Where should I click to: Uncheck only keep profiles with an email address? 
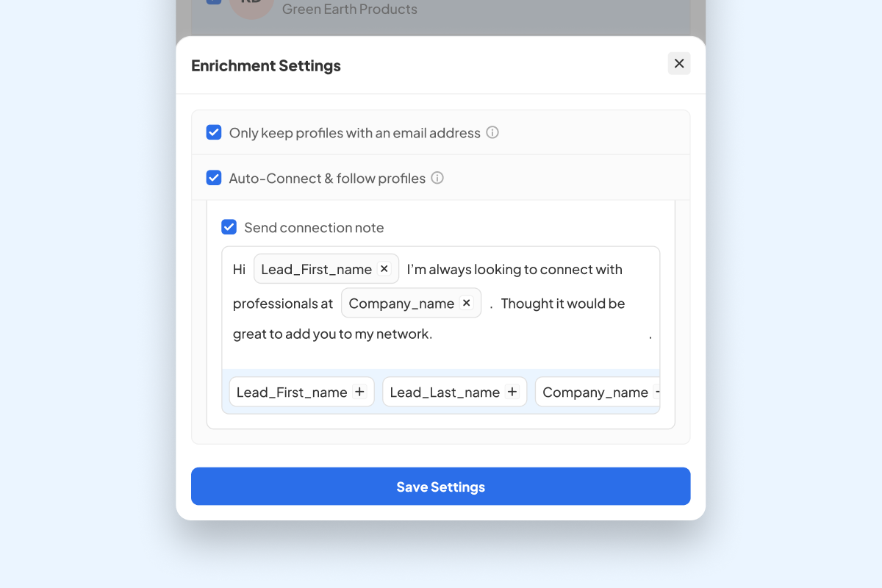tap(213, 132)
